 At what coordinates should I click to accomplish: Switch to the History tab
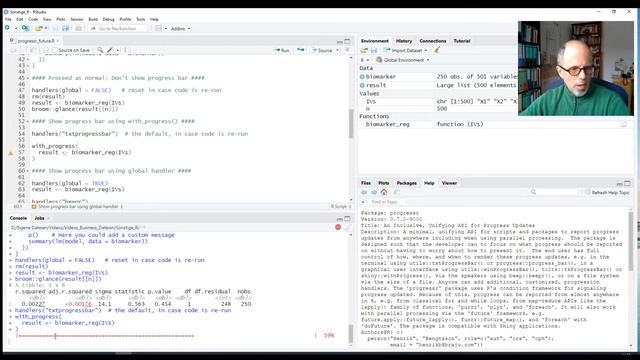pyautogui.click(x=404, y=41)
